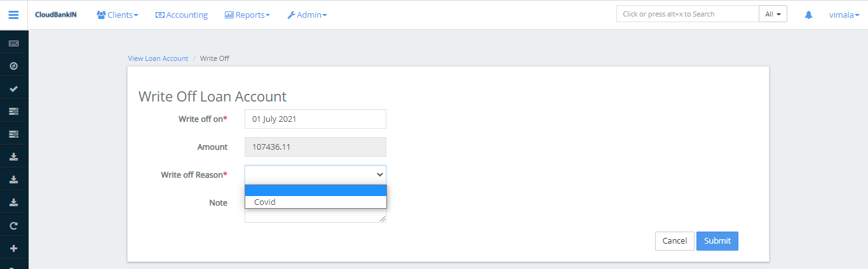Click the refresh arrow sidebar icon
This screenshot has height=269, width=868.
click(x=14, y=226)
